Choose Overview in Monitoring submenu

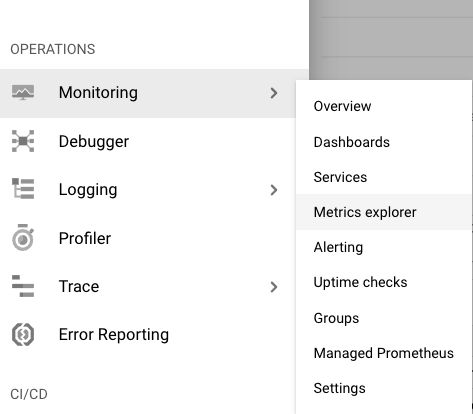[x=383, y=106]
